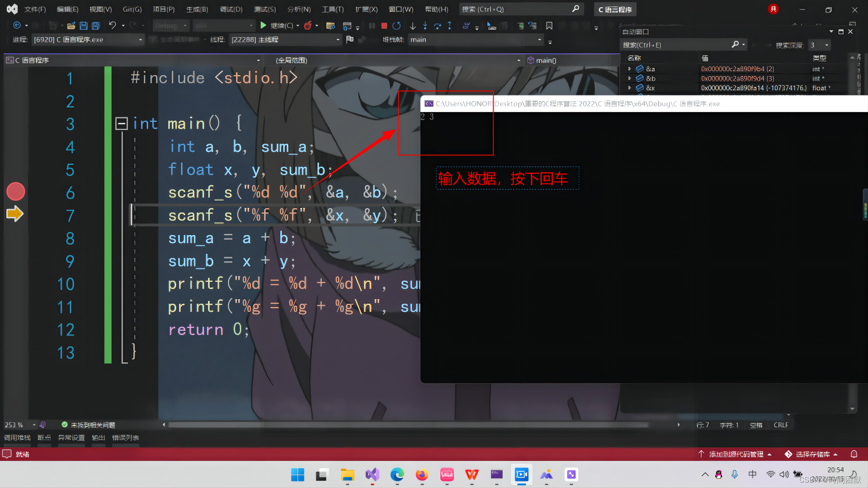This screenshot has width=868, height=488.
Task: Click the Save file icon
Action: coord(83,26)
